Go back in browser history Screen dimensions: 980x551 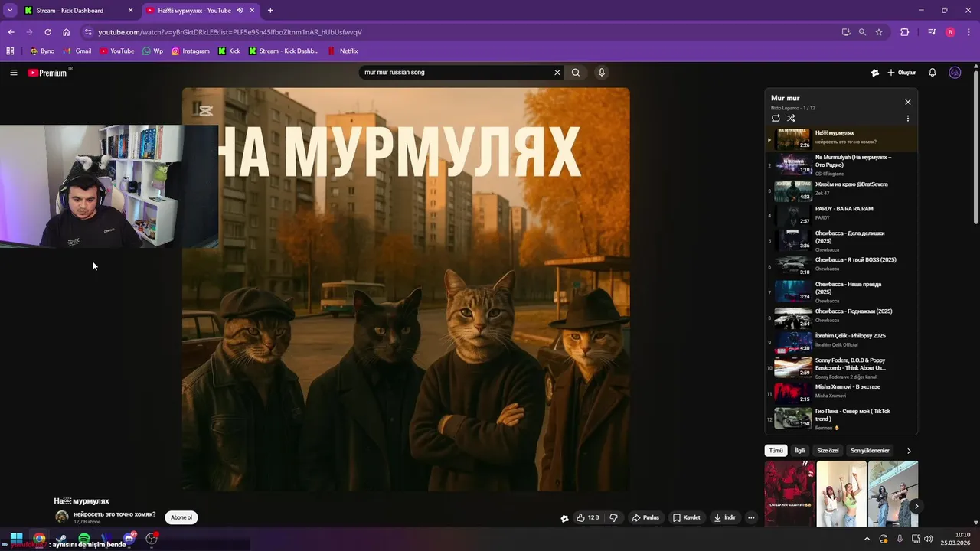click(11, 32)
